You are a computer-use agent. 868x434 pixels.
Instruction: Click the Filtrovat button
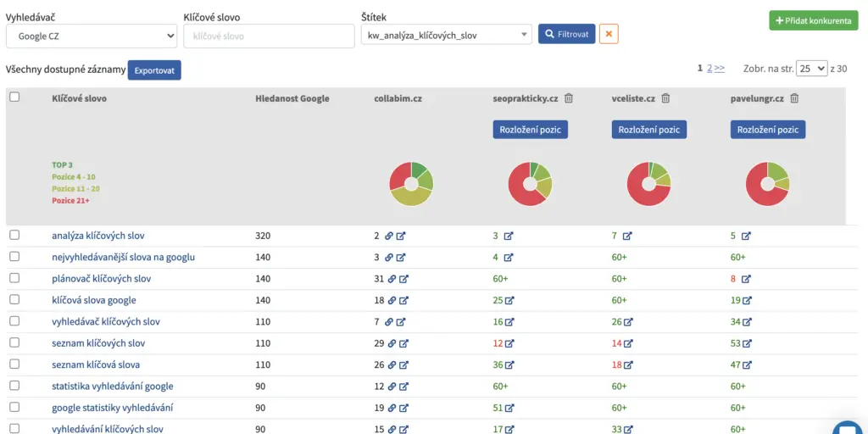[566, 34]
